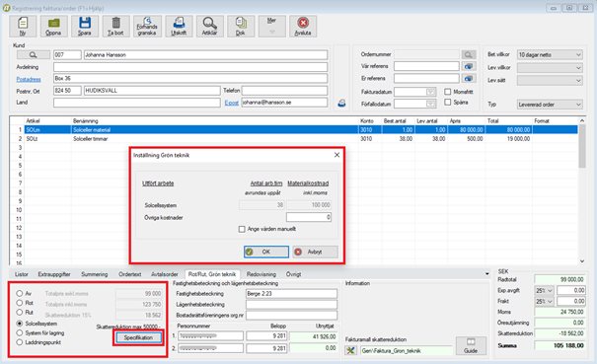This screenshot has width=597, height=364.
Task: Click the Vår referens input field
Action: point(426,66)
